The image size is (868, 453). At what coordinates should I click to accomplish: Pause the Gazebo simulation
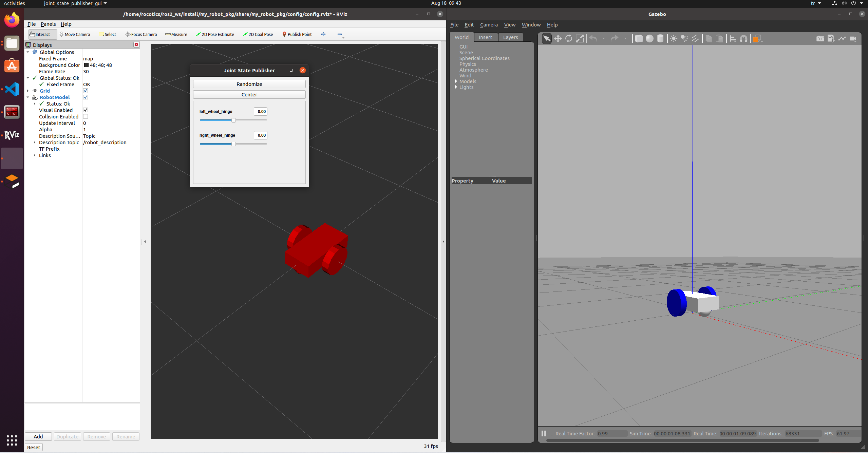pos(544,433)
